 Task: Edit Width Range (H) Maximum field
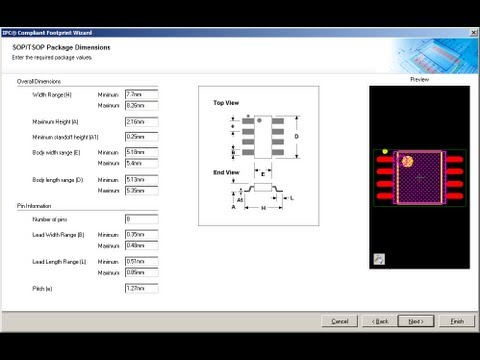tap(142, 105)
